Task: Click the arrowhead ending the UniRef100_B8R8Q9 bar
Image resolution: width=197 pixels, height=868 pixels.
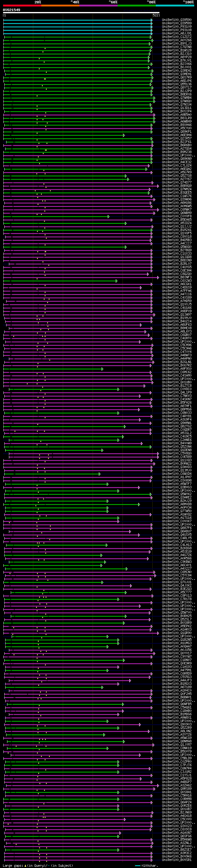Action: (158, 186)
